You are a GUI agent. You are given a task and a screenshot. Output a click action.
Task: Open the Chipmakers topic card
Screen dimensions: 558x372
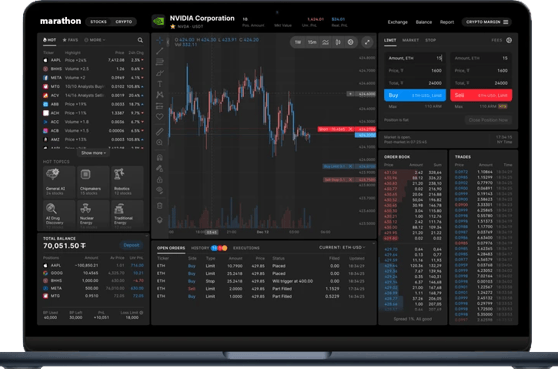click(93, 182)
